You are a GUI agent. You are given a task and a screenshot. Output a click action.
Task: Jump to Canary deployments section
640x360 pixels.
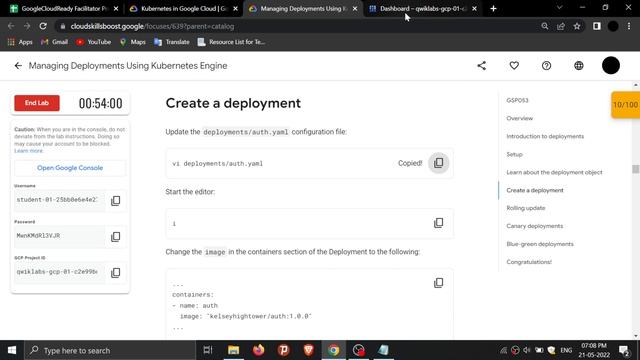(x=534, y=226)
